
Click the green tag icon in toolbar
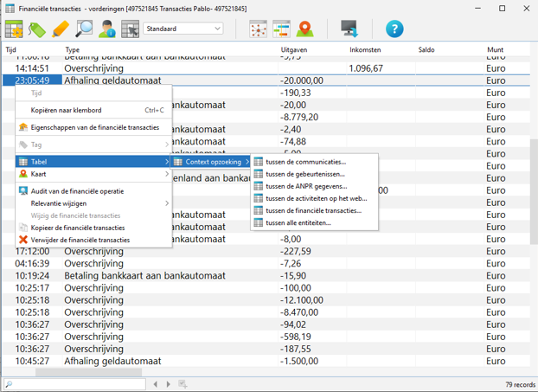pos(37,29)
